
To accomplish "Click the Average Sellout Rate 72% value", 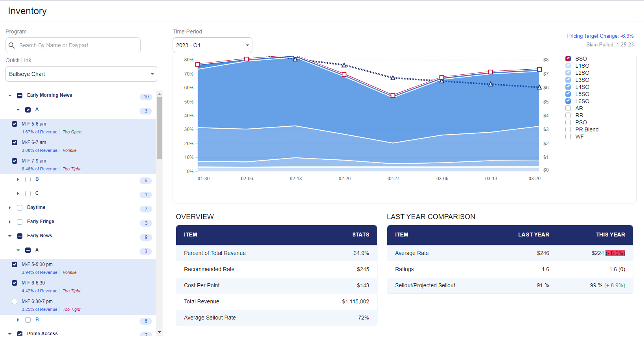I will click(364, 318).
